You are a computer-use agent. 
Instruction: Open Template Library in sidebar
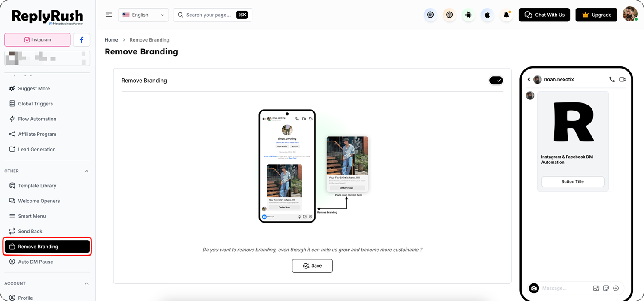(47, 186)
